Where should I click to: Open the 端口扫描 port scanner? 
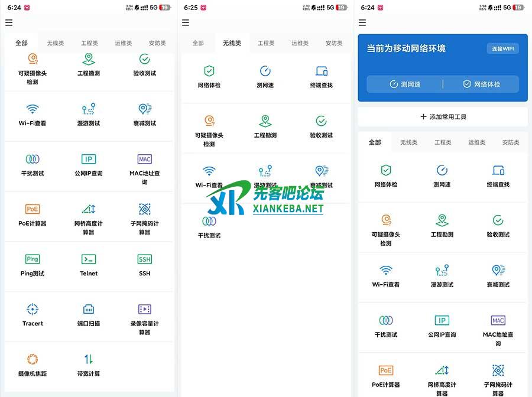pos(89,314)
